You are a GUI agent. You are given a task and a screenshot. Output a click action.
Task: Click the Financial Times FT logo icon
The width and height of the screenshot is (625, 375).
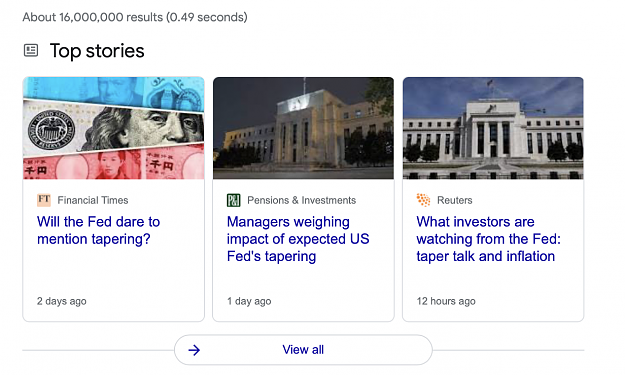coord(44,200)
